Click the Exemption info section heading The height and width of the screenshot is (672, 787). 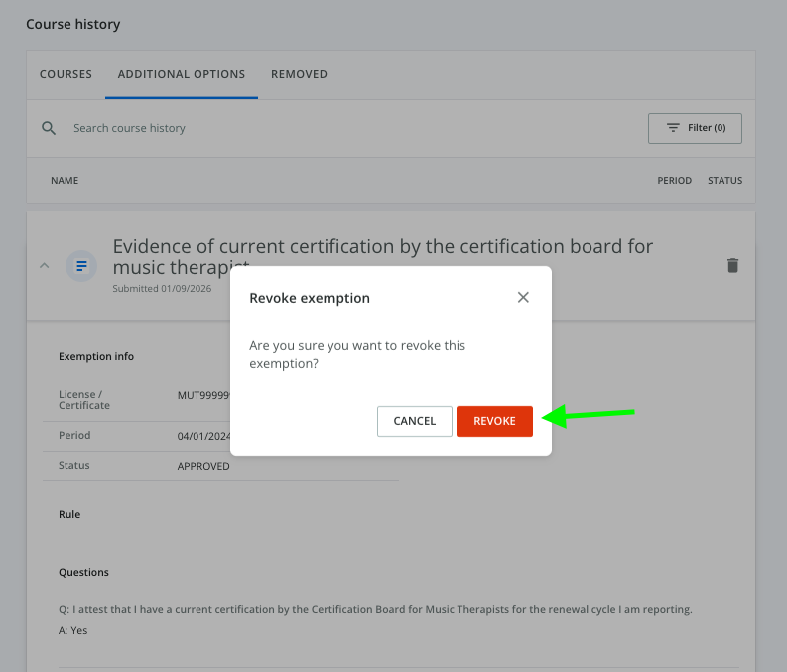coord(96,356)
